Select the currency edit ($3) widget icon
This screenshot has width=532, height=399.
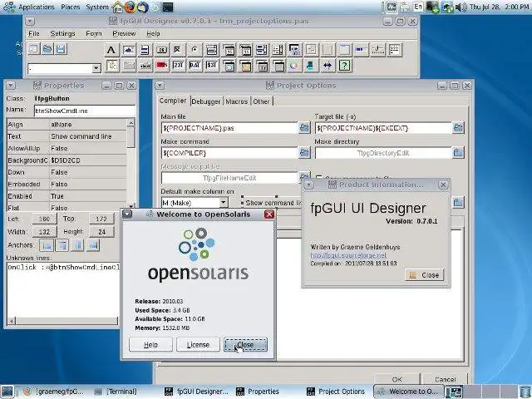point(211,66)
